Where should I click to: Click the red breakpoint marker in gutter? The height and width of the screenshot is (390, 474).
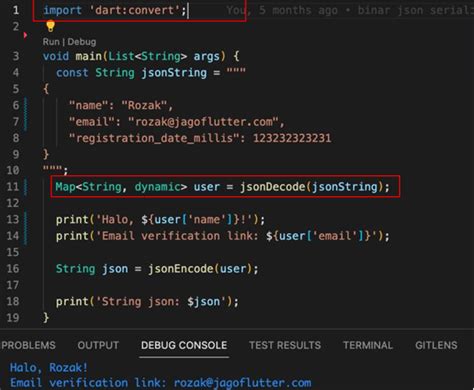pyautogui.click(x=25, y=35)
